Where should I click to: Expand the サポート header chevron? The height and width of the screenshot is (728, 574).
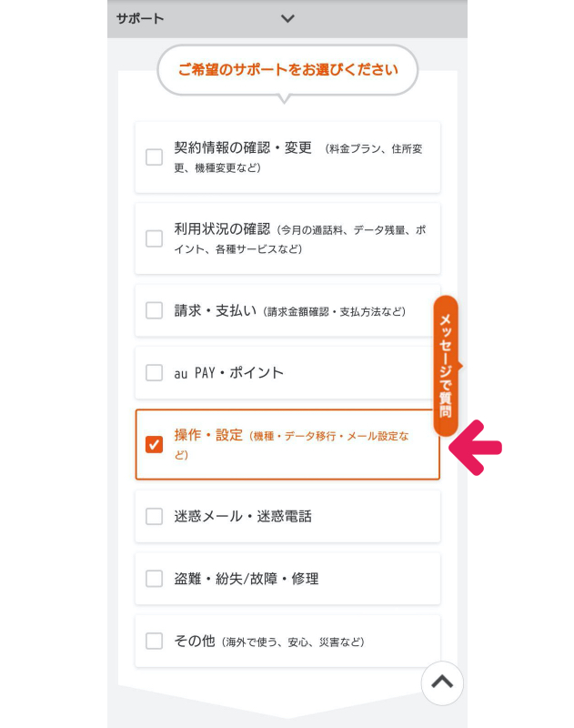tap(288, 18)
